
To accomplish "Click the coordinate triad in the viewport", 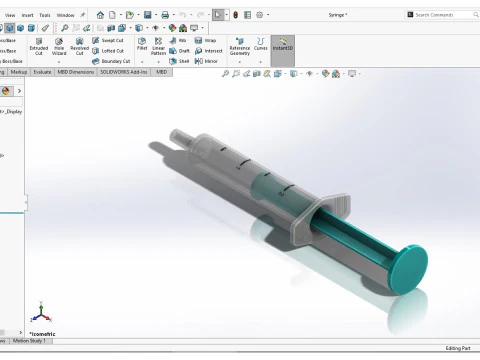I will pyautogui.click(x=41, y=312).
